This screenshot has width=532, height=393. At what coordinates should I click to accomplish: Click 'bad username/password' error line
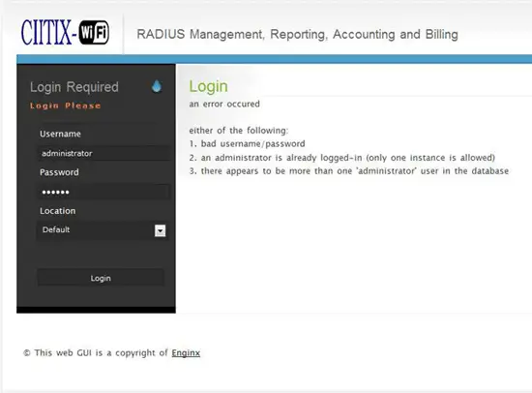pyautogui.click(x=247, y=144)
